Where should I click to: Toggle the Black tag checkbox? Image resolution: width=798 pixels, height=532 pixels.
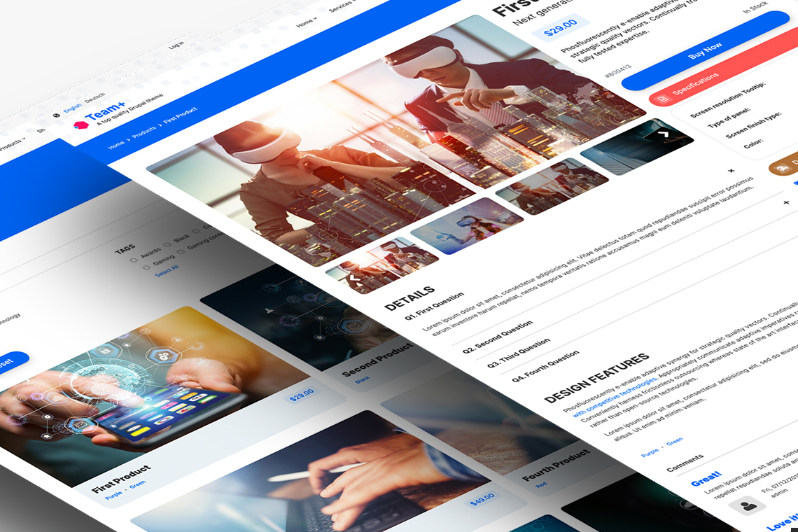[167, 245]
